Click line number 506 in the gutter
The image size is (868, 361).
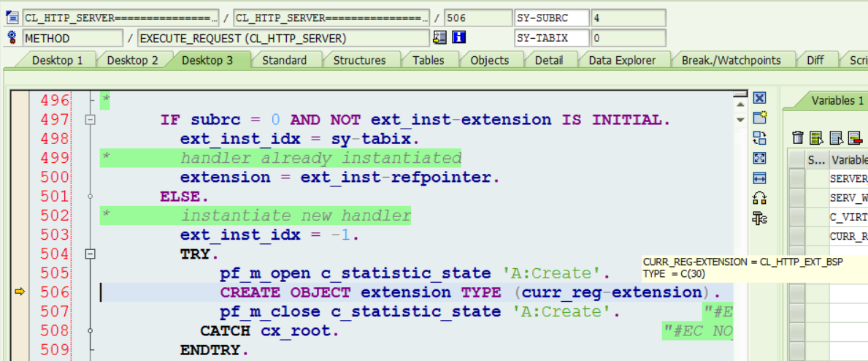(54, 292)
